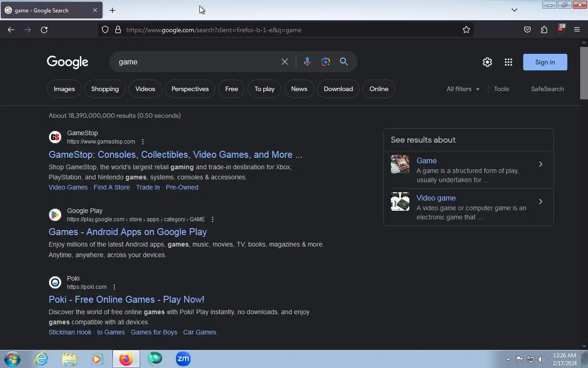Open the Extensions puzzle icon
The height and width of the screenshot is (368, 588).
click(x=544, y=30)
